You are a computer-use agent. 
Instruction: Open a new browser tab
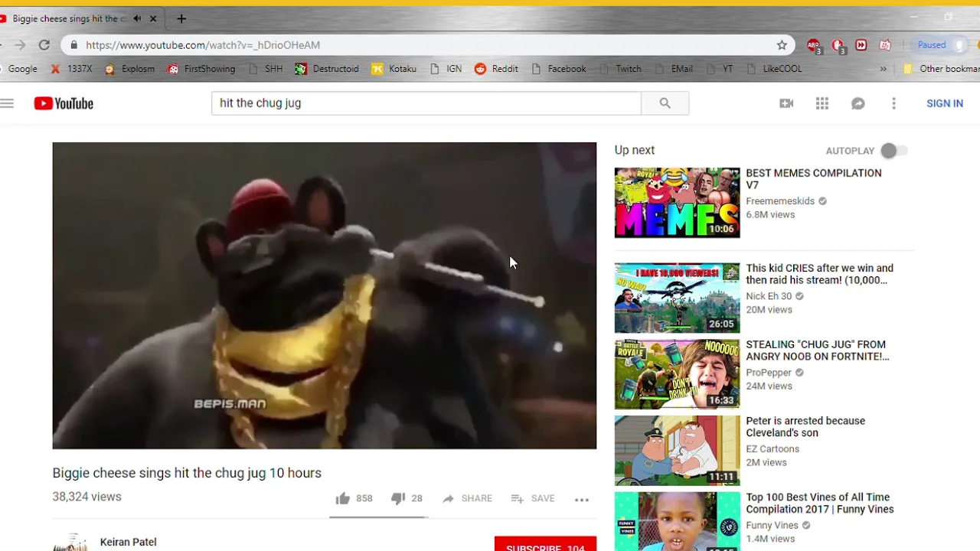click(x=181, y=18)
